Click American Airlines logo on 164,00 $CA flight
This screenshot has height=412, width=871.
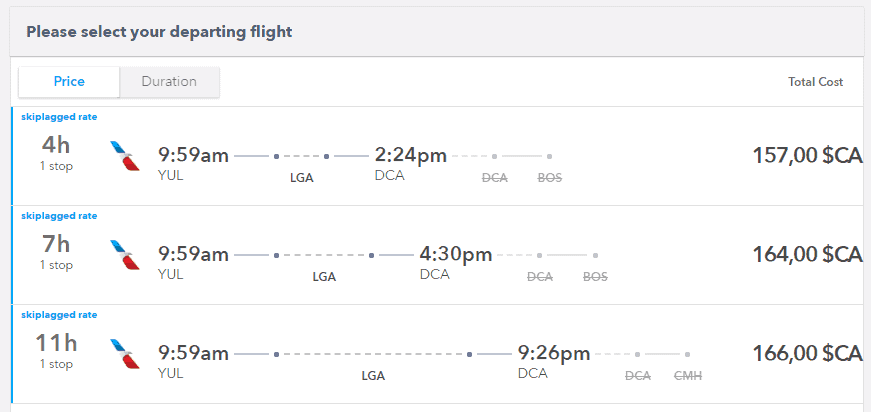(125, 255)
